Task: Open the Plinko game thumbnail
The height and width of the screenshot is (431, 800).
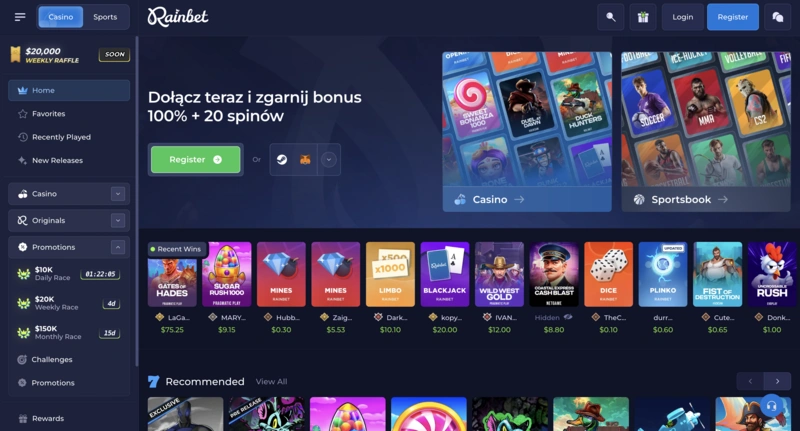Action: (x=663, y=274)
